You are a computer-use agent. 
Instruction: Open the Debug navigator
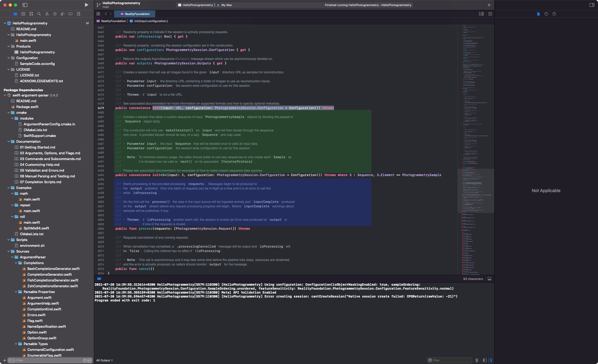click(x=63, y=14)
